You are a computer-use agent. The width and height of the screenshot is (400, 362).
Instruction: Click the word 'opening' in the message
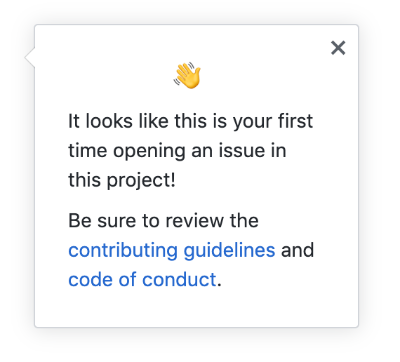(149, 152)
